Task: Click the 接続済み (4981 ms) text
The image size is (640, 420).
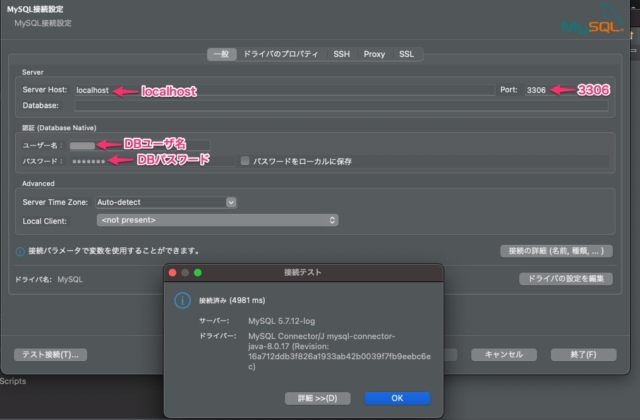Action: point(232,300)
